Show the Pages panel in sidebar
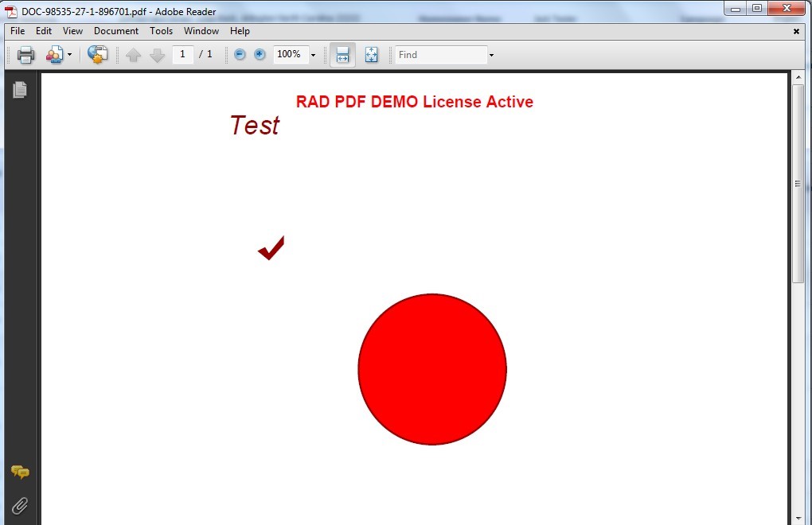812x525 pixels. tap(20, 90)
